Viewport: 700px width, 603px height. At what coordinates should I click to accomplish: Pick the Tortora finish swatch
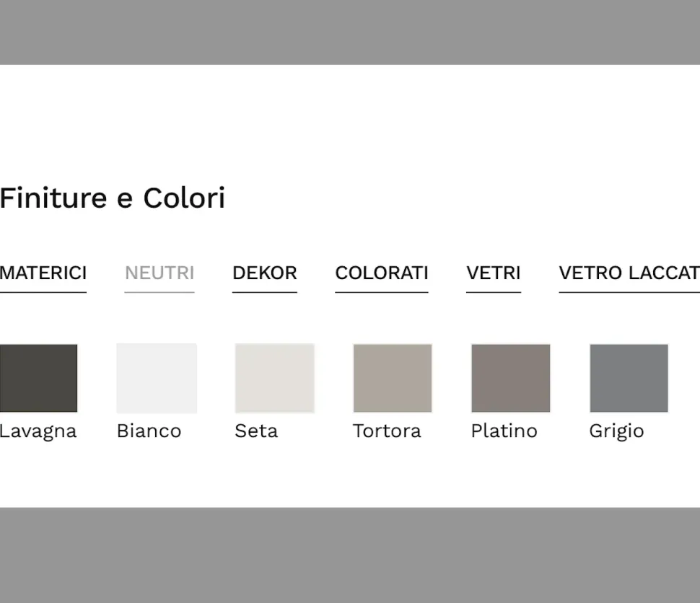(392, 377)
